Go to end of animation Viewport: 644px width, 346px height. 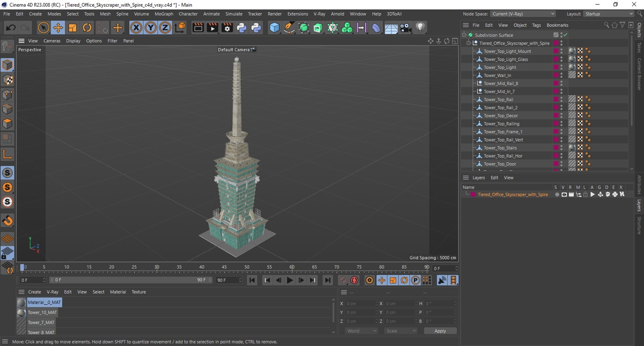coord(328,280)
